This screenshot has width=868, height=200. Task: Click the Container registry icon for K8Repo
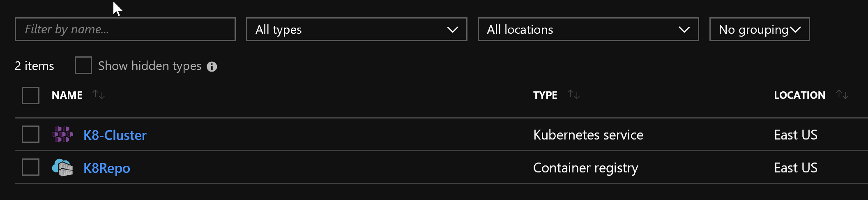coord(62,167)
